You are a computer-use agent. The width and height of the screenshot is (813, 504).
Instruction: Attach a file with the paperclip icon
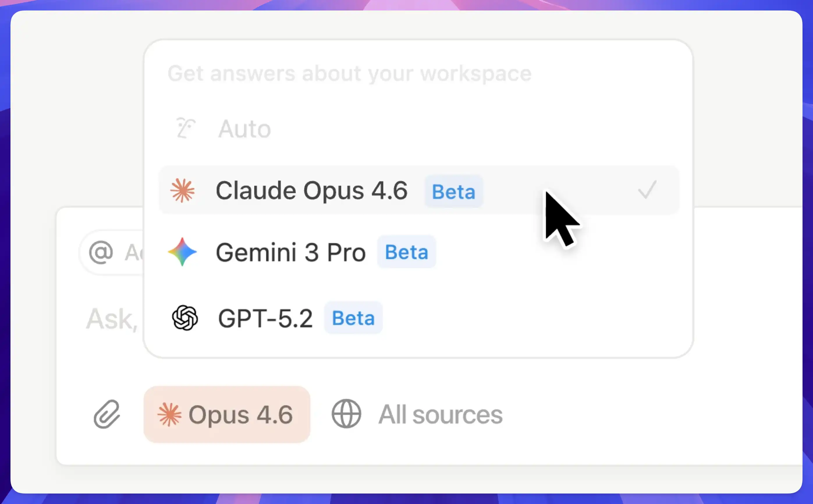(107, 414)
